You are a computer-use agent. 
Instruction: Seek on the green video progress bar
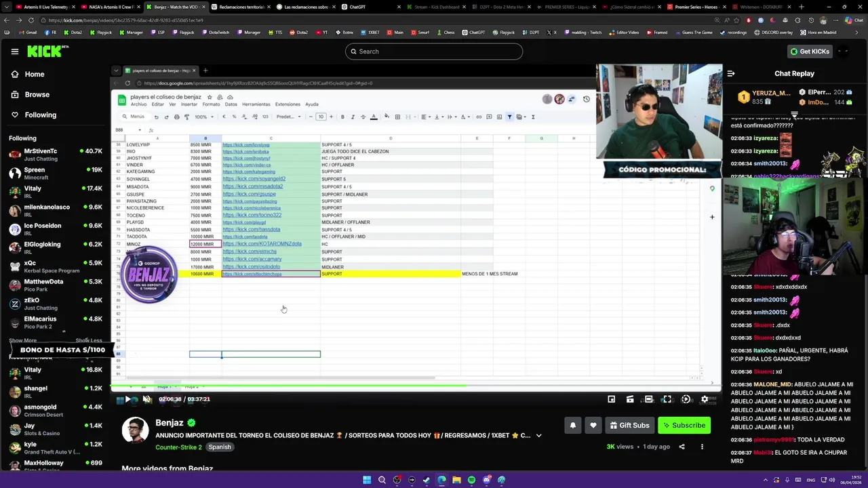[x=416, y=386]
